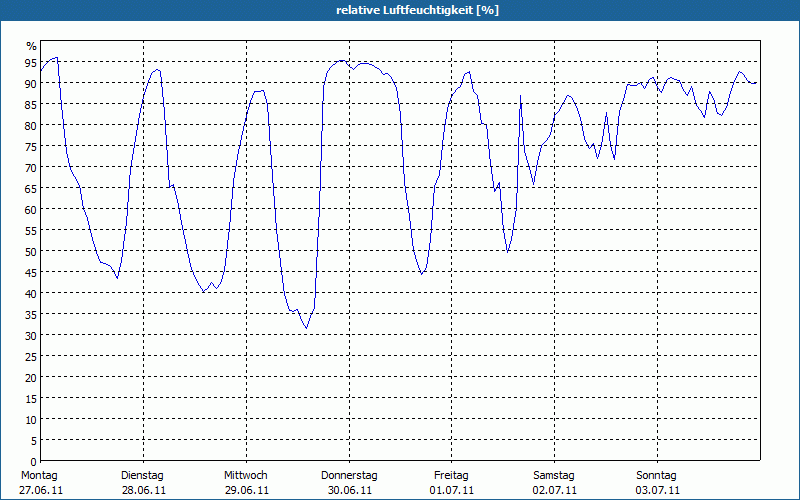Viewport: 800px width, 500px height.
Task: Click the y-axis value 45
Action: click(x=31, y=273)
